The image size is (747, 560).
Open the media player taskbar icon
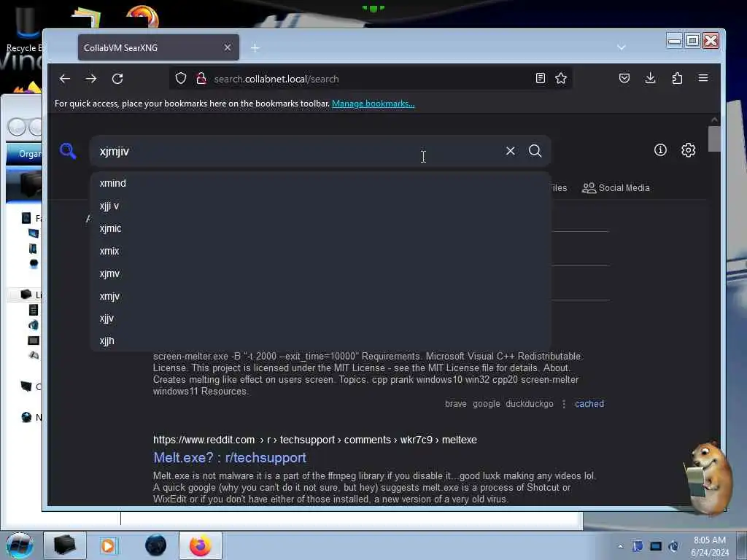click(x=108, y=545)
